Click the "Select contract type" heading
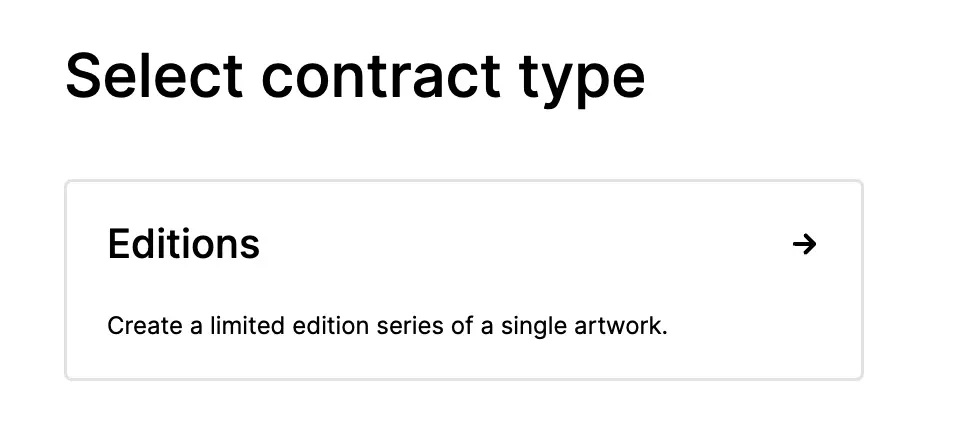 [x=355, y=76]
